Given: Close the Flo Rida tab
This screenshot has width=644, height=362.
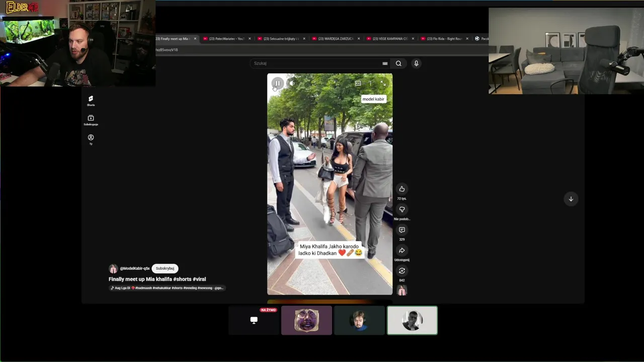Looking at the screenshot, I should (467, 39).
